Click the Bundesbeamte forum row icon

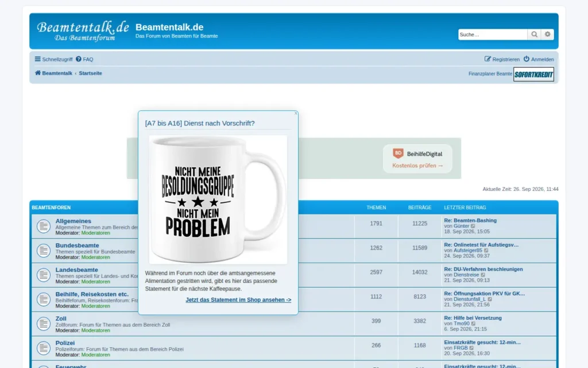click(44, 251)
